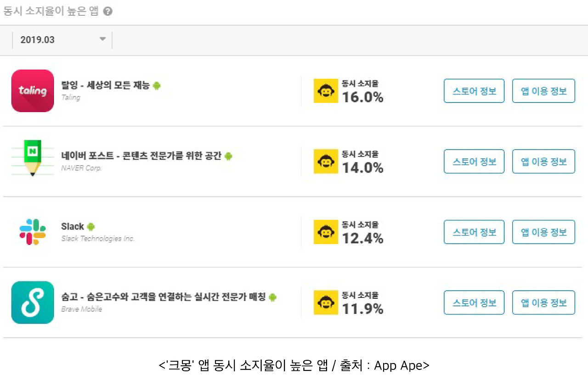Click the Naver Post pencil icon
Viewport: 588px width, 386px height.
[33, 159]
